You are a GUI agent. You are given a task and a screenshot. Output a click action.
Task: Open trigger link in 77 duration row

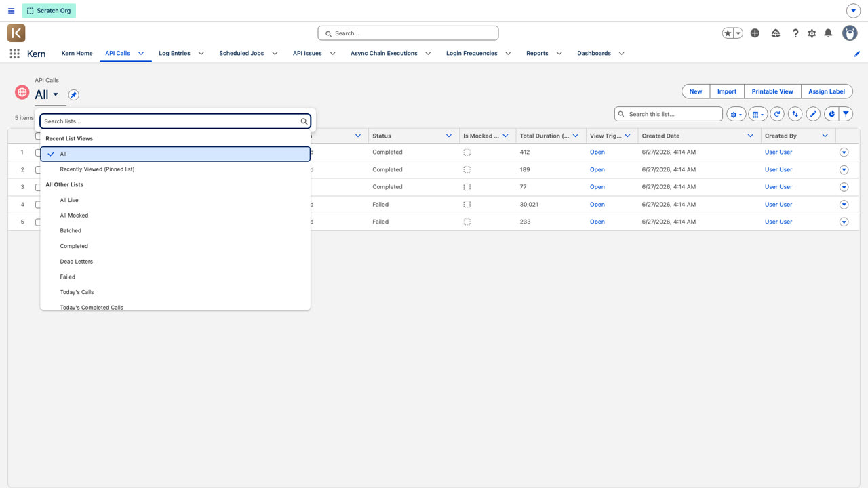(x=597, y=187)
